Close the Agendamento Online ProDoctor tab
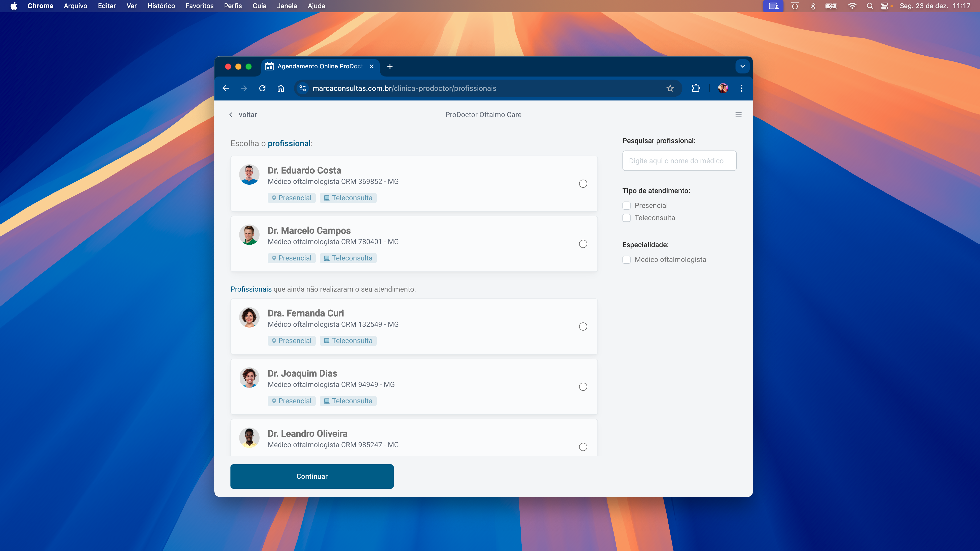 click(x=371, y=66)
